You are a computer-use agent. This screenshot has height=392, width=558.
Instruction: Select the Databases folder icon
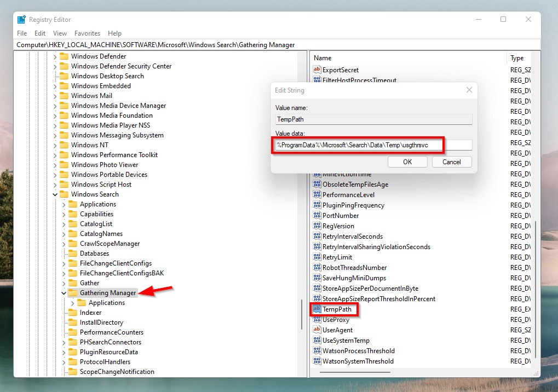73,253
